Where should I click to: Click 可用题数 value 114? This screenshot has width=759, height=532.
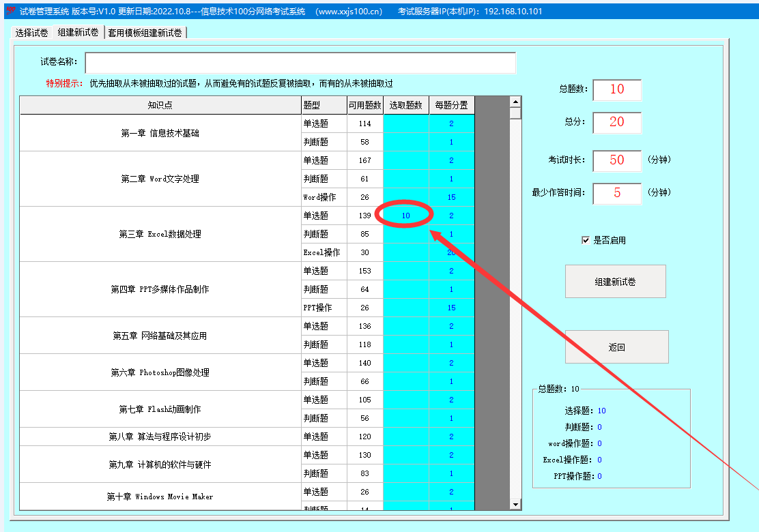pyautogui.click(x=365, y=124)
